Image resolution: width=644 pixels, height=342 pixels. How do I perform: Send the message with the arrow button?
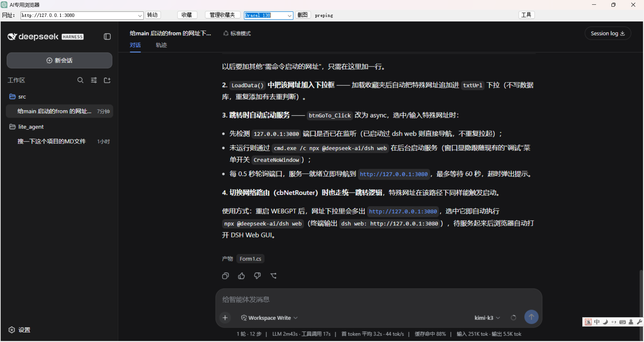[531, 317]
